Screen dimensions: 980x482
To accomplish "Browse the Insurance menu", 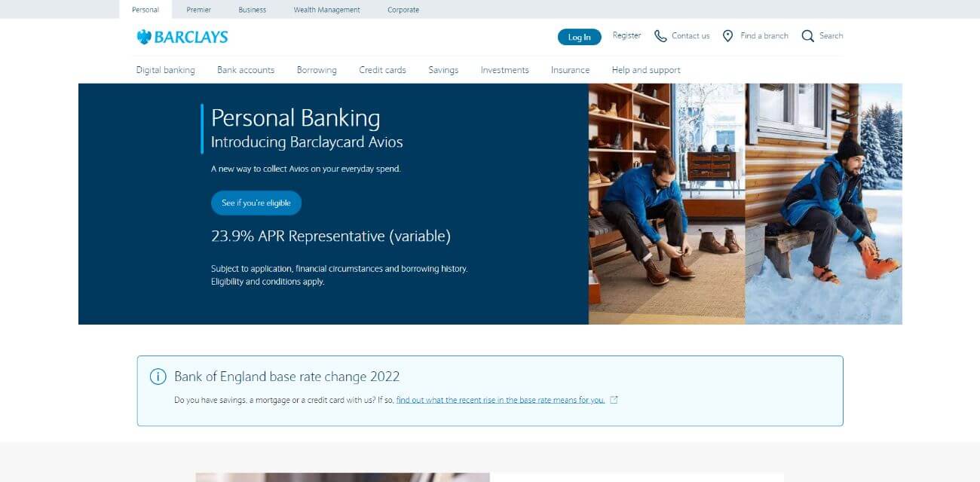I will tap(569, 69).
